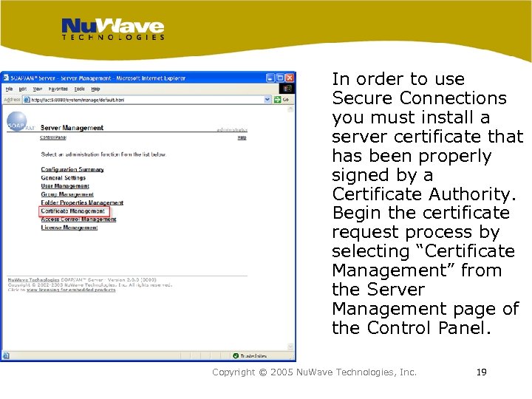Click the scroll up arrow of page

pyautogui.click(x=290, y=109)
